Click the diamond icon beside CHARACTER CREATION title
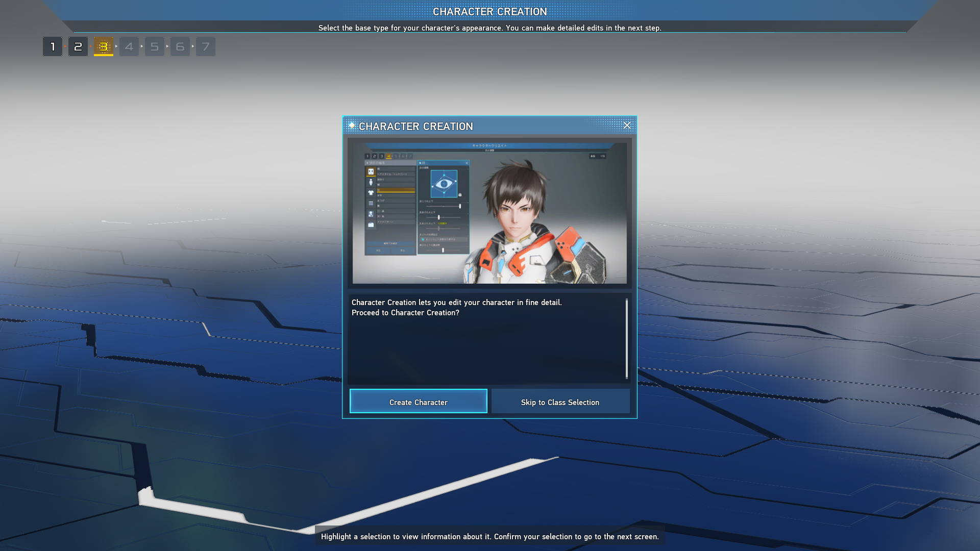 coord(351,126)
